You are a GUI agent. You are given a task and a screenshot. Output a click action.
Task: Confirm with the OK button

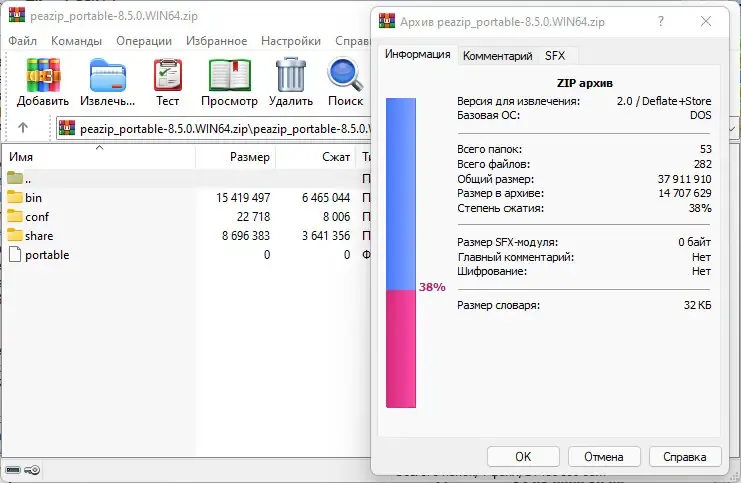click(523, 457)
